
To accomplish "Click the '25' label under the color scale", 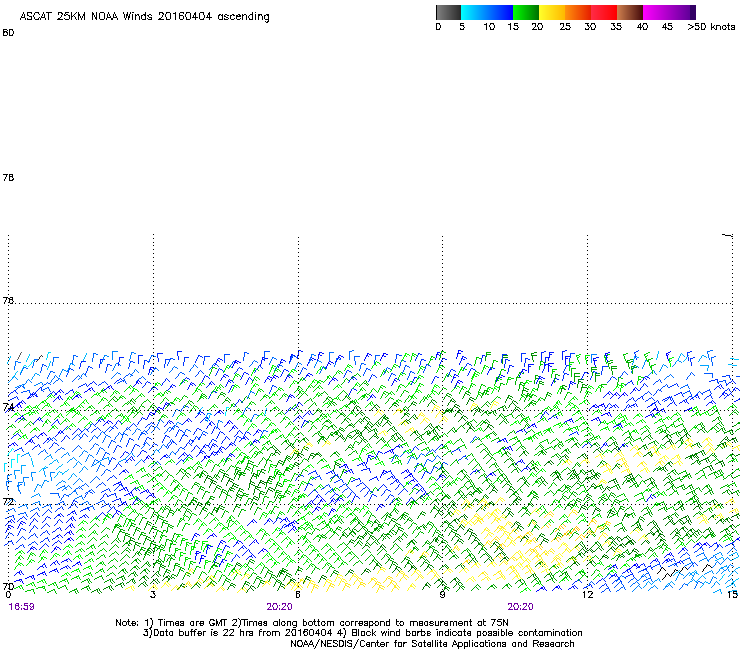I will click(x=565, y=27).
